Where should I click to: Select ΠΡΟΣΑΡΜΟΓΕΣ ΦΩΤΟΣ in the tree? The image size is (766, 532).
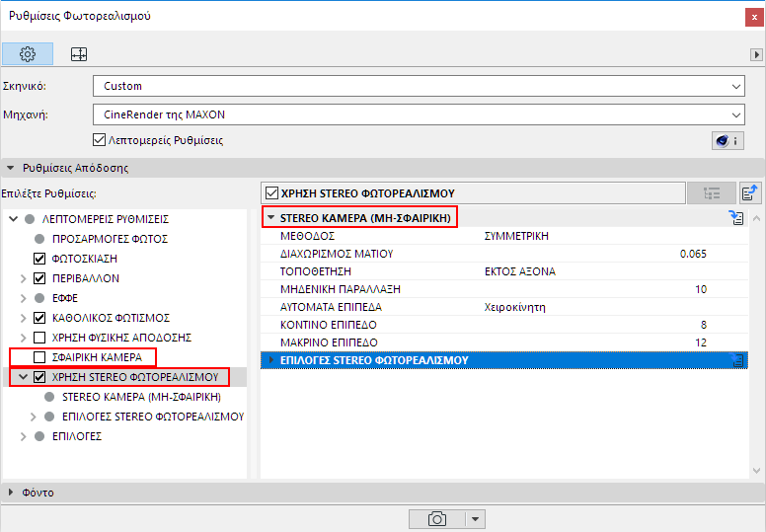110,239
